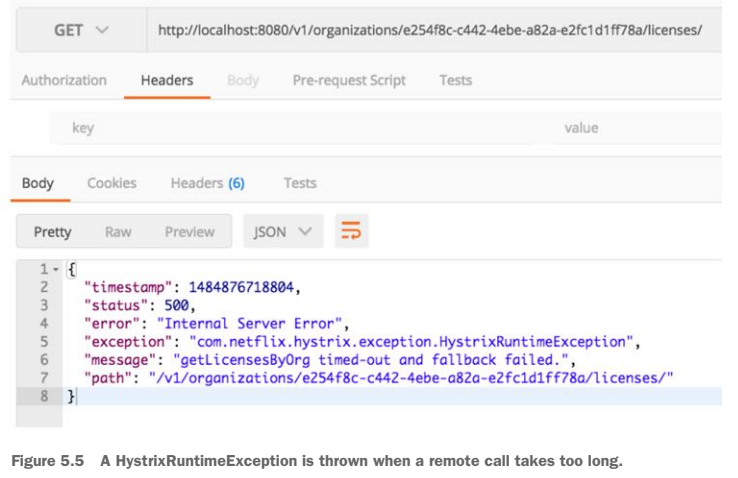Click the header value input field
Viewport: 738px width, 478px height.
(638, 128)
